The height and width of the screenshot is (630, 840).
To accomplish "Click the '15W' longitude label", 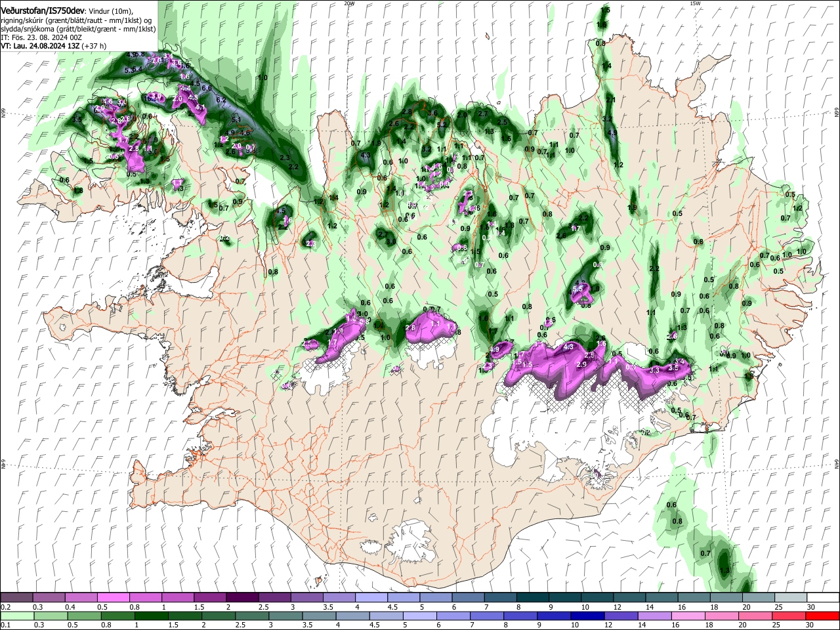I will click(x=695, y=3).
